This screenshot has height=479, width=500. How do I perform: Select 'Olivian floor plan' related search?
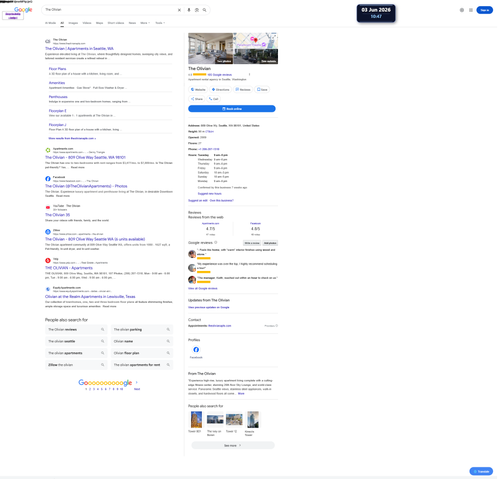point(142,353)
